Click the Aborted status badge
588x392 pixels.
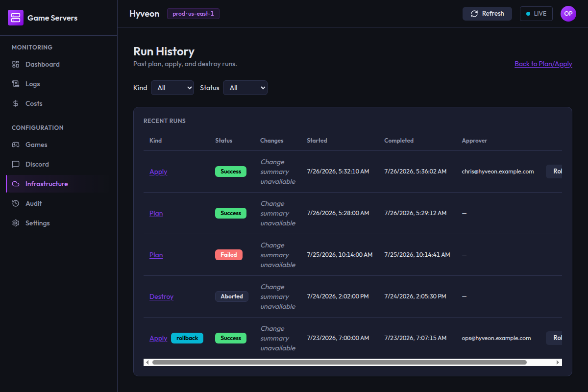pyautogui.click(x=232, y=296)
